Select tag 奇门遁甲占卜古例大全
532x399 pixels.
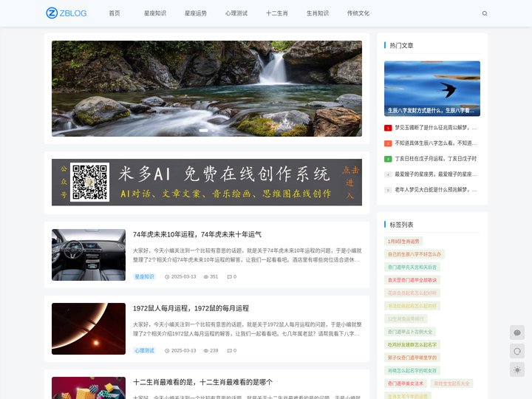[x=410, y=332]
